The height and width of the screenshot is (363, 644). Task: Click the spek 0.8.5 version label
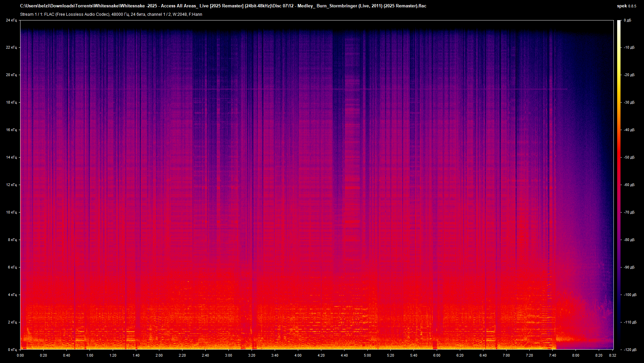[x=626, y=6]
